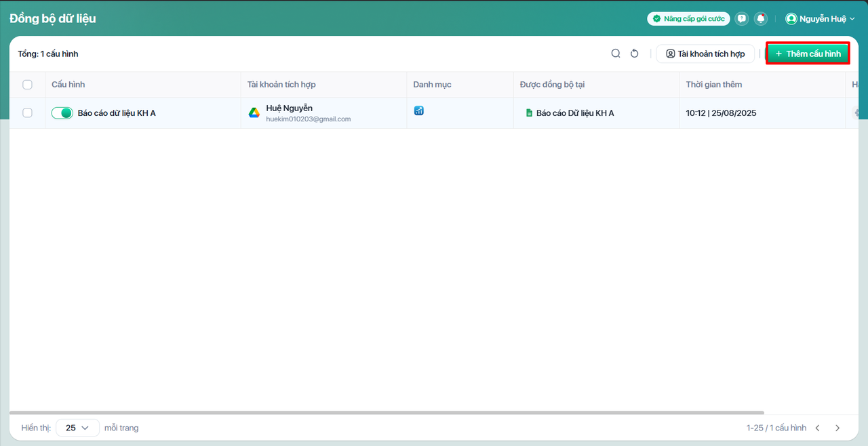Screen dimensions: 868x446
Task: Open the 25 per page dropdown
Action: (77, 428)
